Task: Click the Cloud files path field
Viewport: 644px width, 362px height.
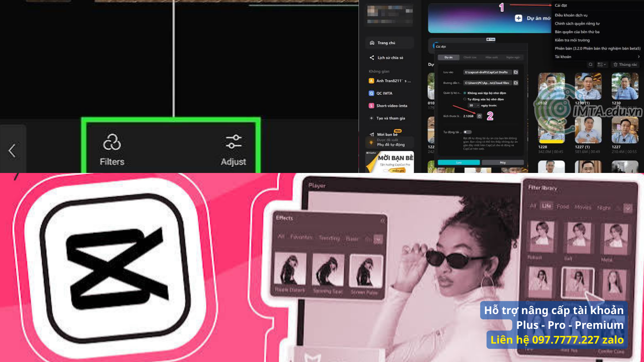Action: coord(487,83)
